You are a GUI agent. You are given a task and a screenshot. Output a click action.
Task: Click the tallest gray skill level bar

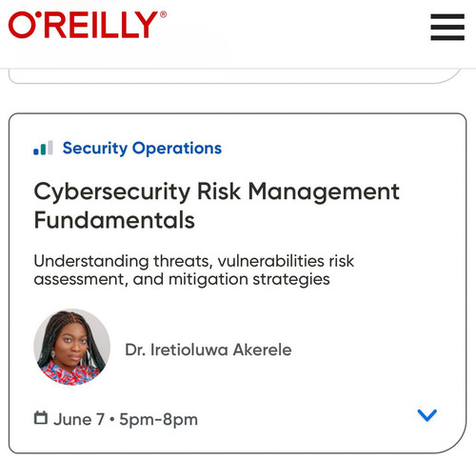pyautogui.click(x=50, y=148)
